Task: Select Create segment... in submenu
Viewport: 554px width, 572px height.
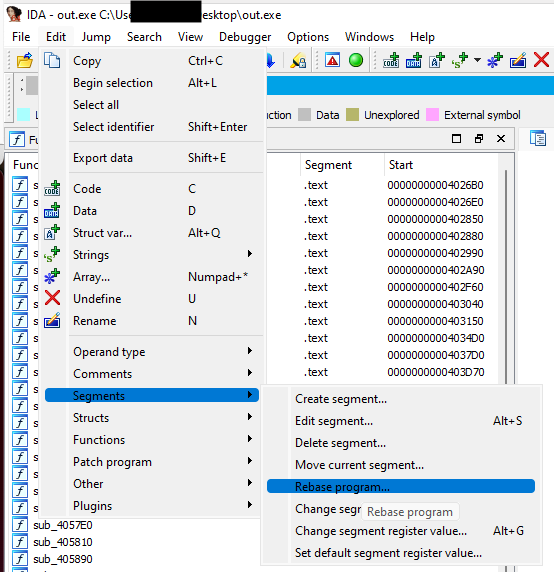Action: (x=401, y=399)
